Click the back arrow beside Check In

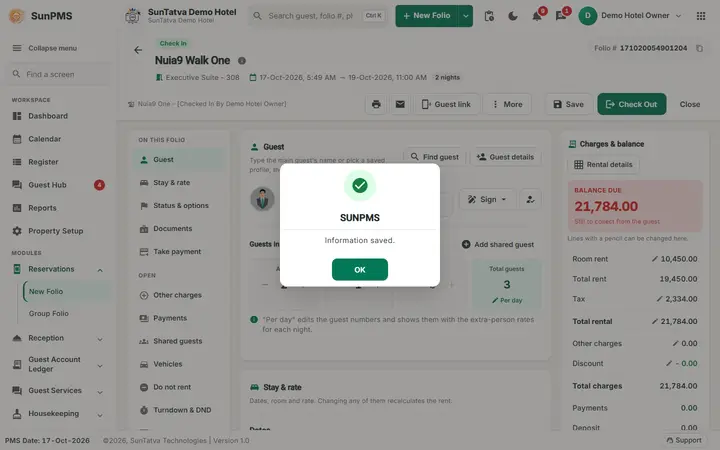pyautogui.click(x=138, y=50)
